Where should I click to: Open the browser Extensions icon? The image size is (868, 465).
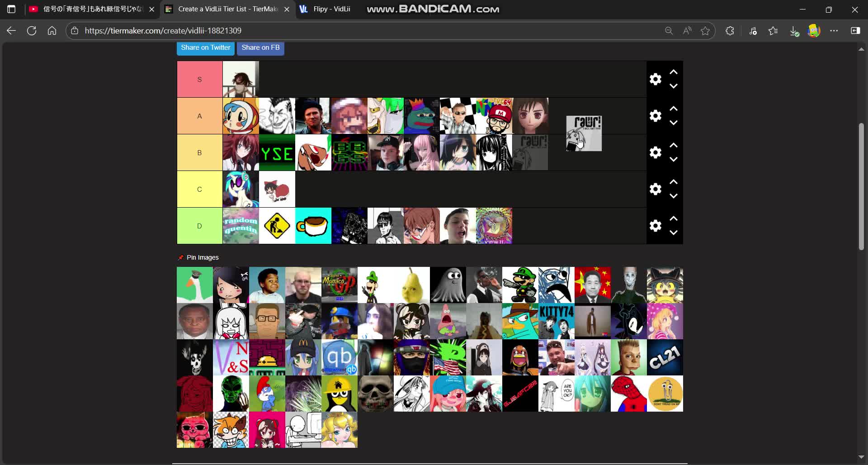(x=730, y=30)
